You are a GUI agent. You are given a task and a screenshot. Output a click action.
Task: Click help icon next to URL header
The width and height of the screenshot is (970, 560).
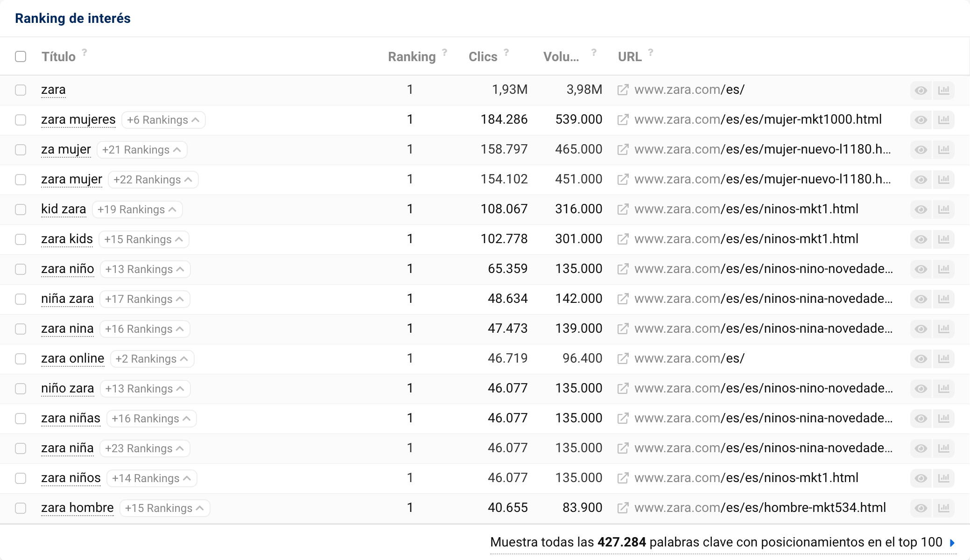click(x=651, y=52)
